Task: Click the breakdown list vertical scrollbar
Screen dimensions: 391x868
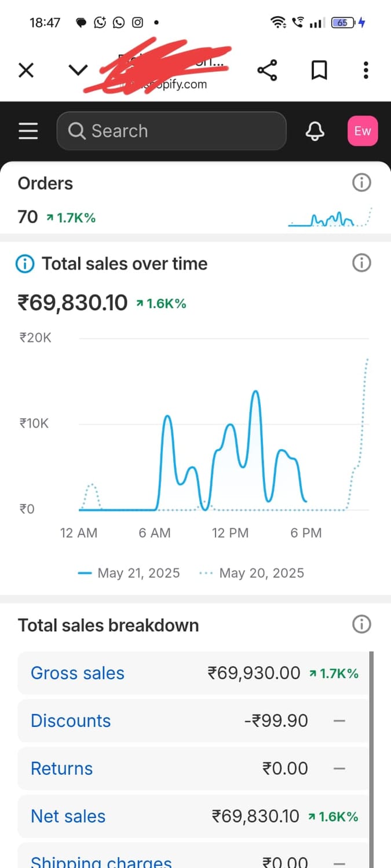Action: (371, 752)
